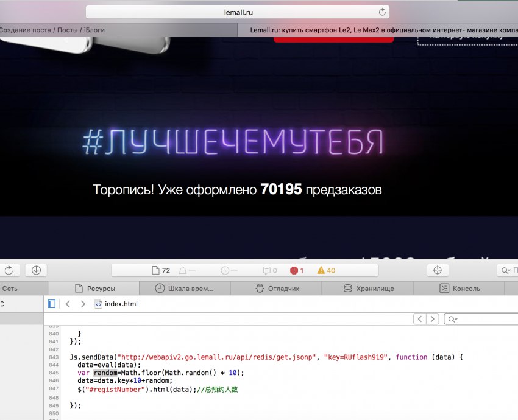Screen dimensions: 518x420
Task: Click the lemall.ru address field
Action: click(238, 12)
